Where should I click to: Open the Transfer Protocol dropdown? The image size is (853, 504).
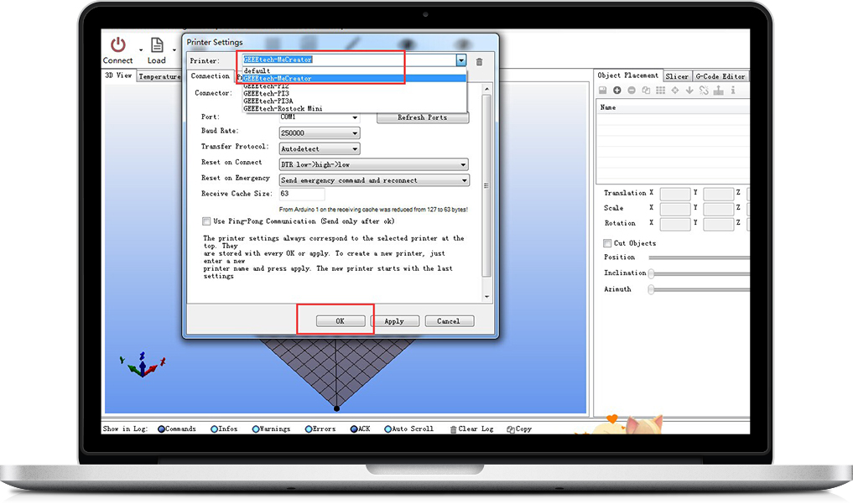pyautogui.click(x=320, y=148)
